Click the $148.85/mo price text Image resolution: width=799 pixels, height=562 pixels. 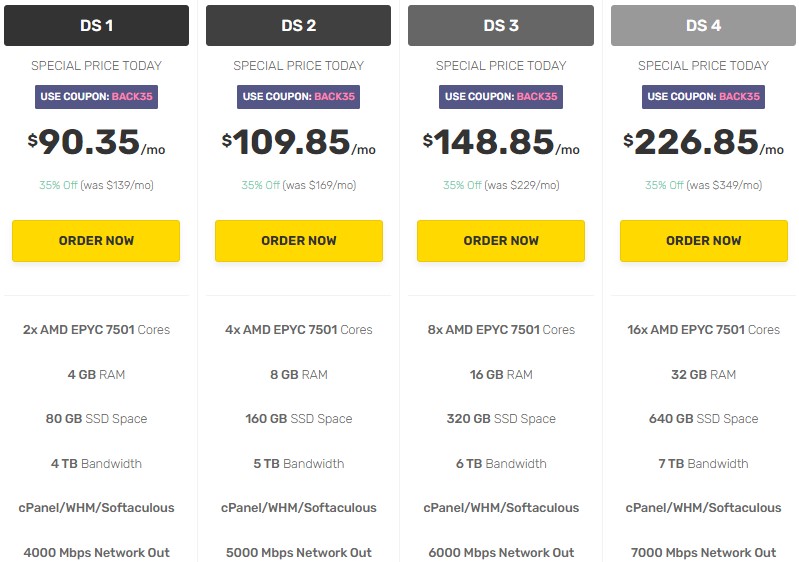pos(501,143)
